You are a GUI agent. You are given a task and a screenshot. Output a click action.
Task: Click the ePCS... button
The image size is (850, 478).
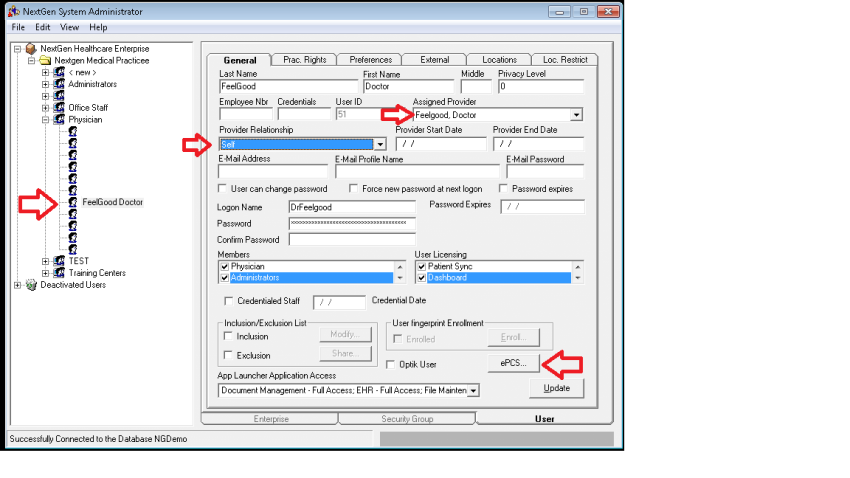point(513,363)
